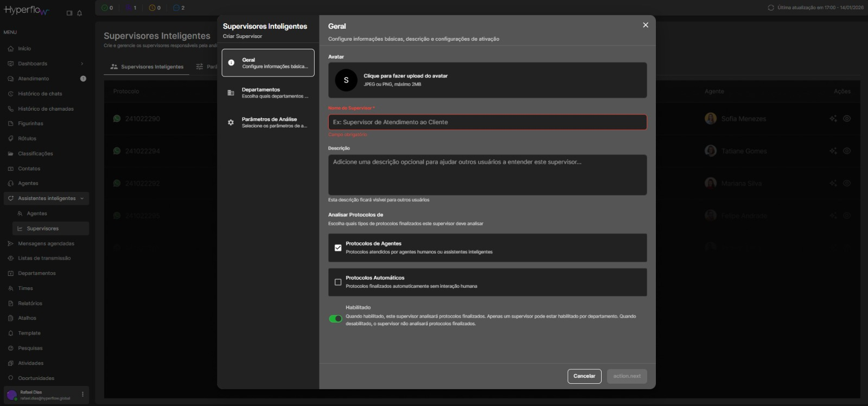Click the eye icon in Sofia Menezes row
This screenshot has height=406, width=868.
click(x=847, y=119)
